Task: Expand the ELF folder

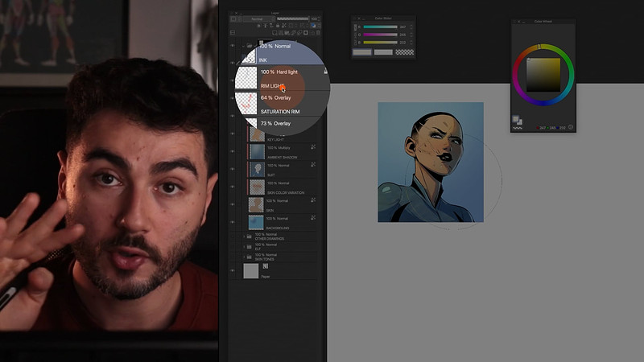Action: (x=244, y=247)
